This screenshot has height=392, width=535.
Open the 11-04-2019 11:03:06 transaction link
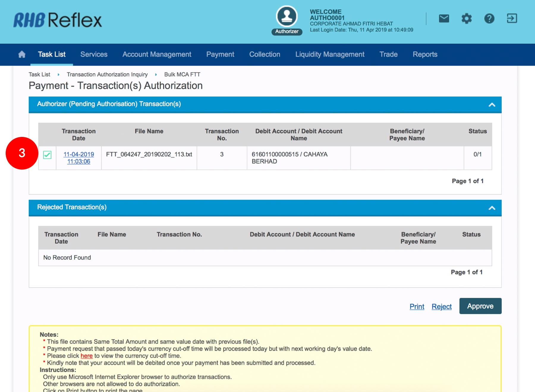tap(78, 158)
